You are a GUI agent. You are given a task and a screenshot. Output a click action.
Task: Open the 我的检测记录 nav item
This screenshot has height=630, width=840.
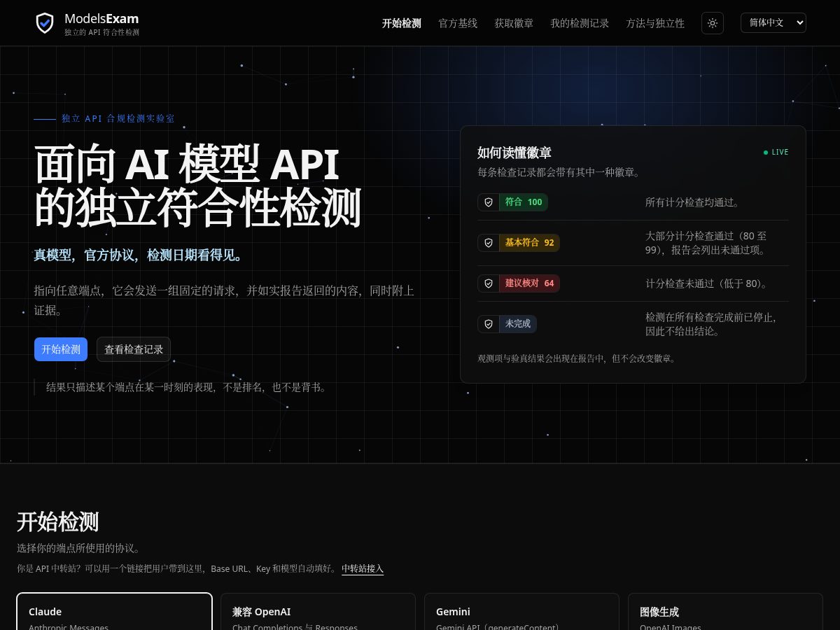tap(580, 23)
